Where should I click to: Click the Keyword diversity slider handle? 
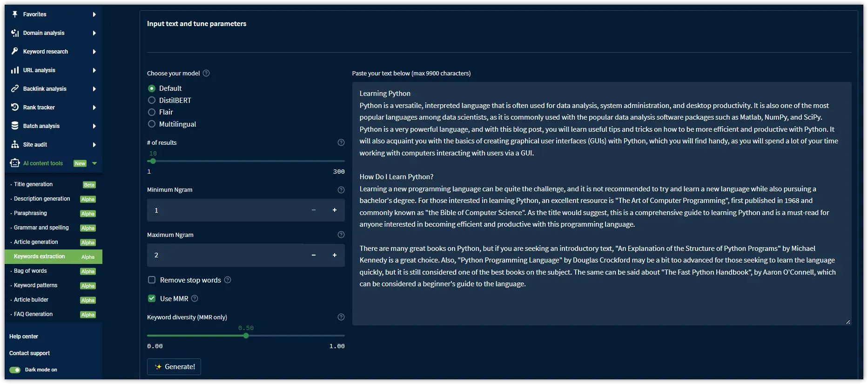(246, 336)
